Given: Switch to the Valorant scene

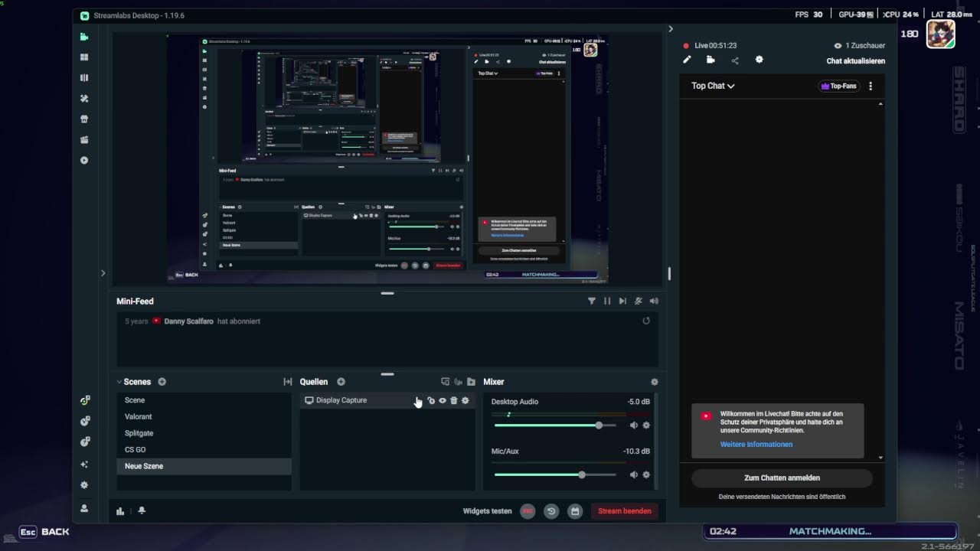Looking at the screenshot, I should [204, 416].
